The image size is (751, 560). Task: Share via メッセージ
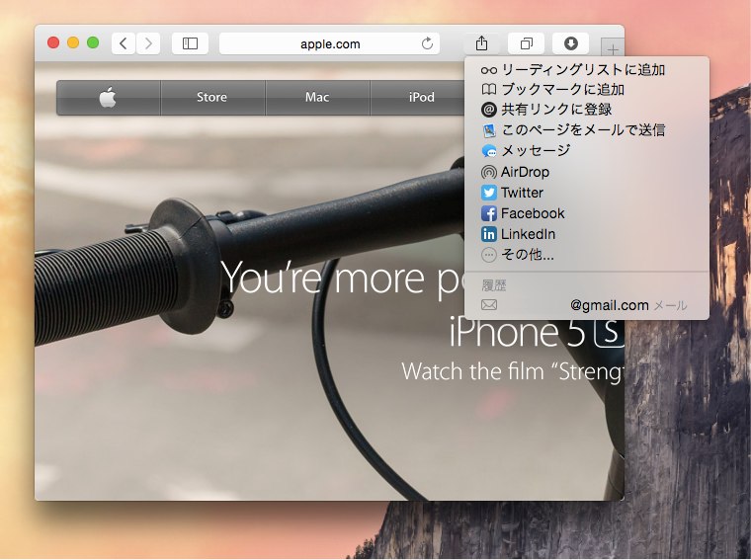click(x=587, y=151)
